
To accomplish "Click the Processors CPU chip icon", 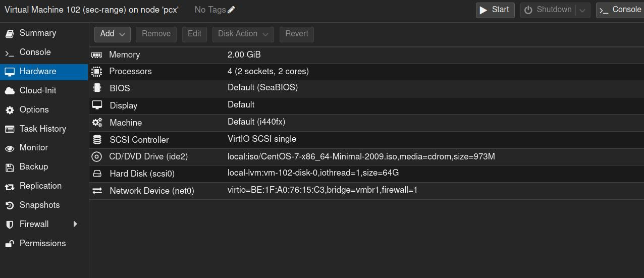I will pos(96,71).
